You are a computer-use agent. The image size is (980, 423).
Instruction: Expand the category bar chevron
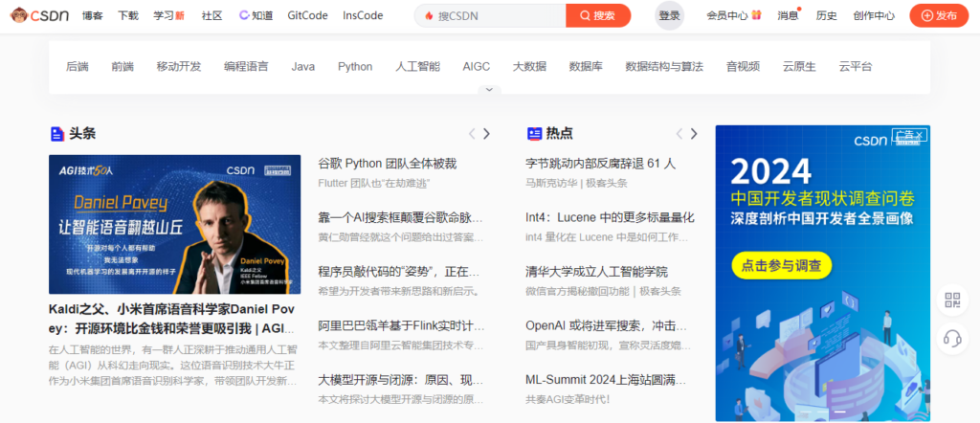tap(489, 90)
